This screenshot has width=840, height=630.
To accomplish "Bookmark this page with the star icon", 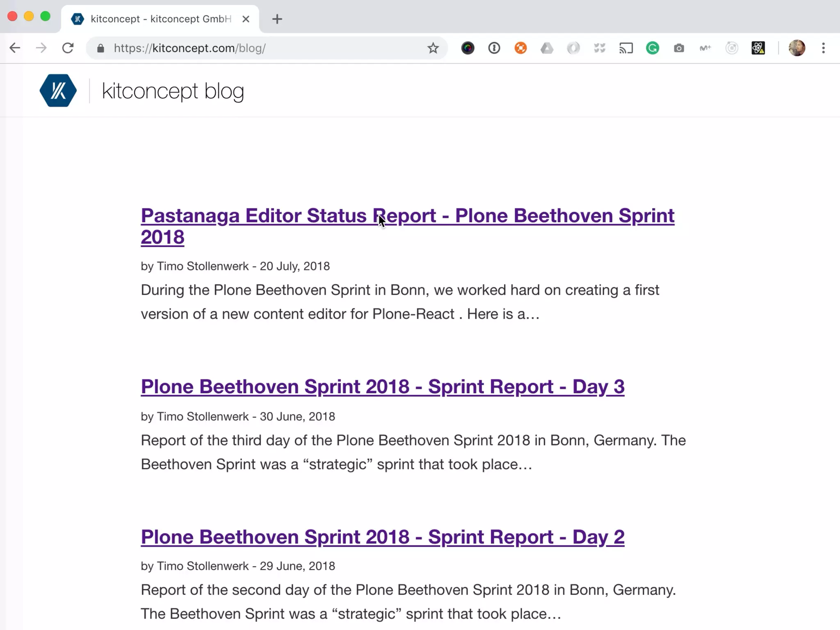I will (433, 48).
